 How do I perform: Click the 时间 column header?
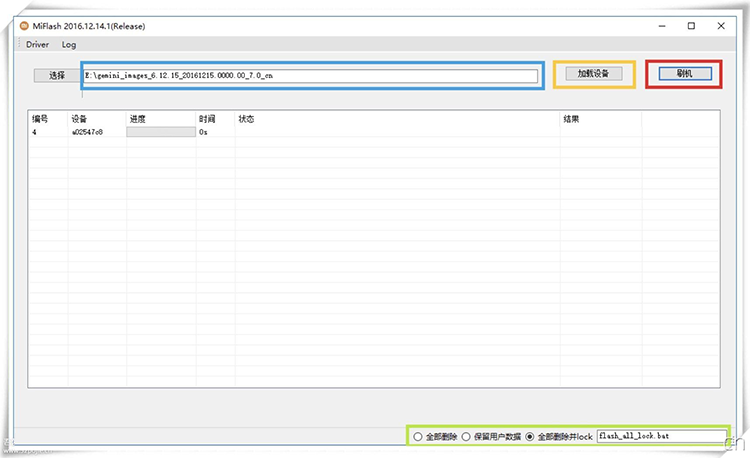click(207, 119)
